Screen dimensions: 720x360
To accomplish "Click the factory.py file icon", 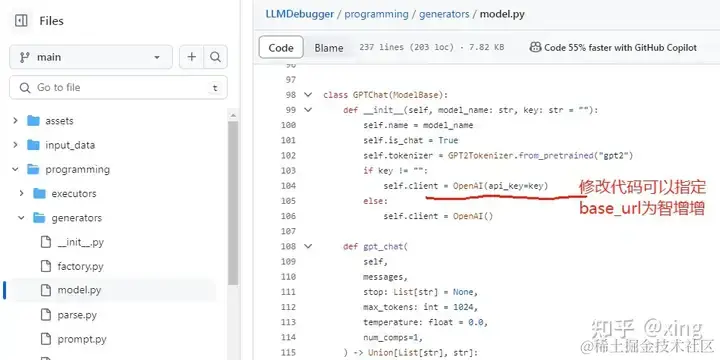I will [x=45, y=266].
